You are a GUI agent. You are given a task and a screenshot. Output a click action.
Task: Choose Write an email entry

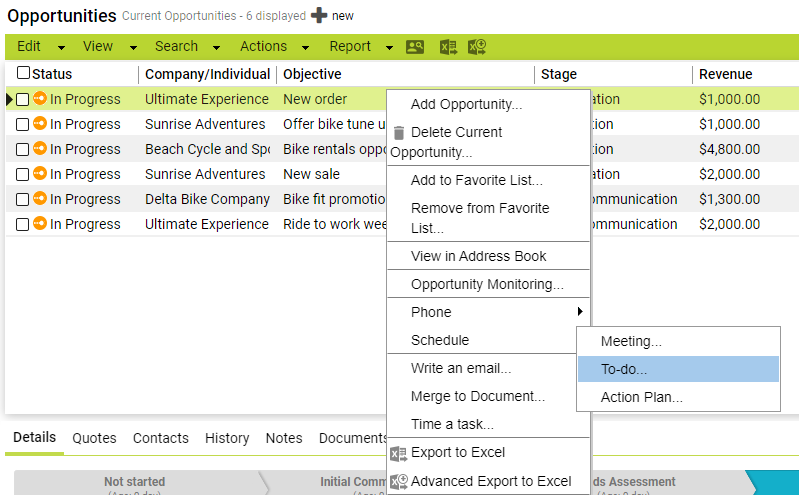(481, 368)
